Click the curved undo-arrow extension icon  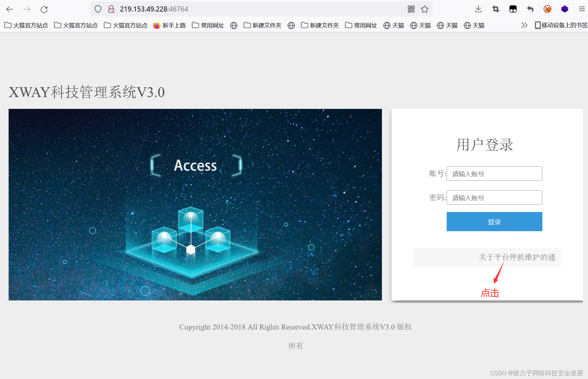(x=530, y=9)
